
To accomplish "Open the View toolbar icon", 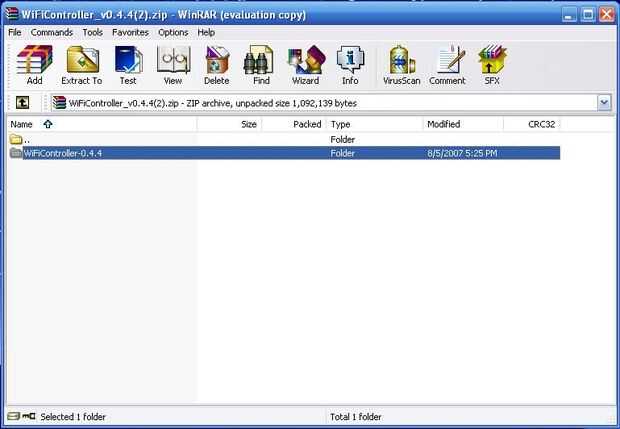I will [x=173, y=64].
